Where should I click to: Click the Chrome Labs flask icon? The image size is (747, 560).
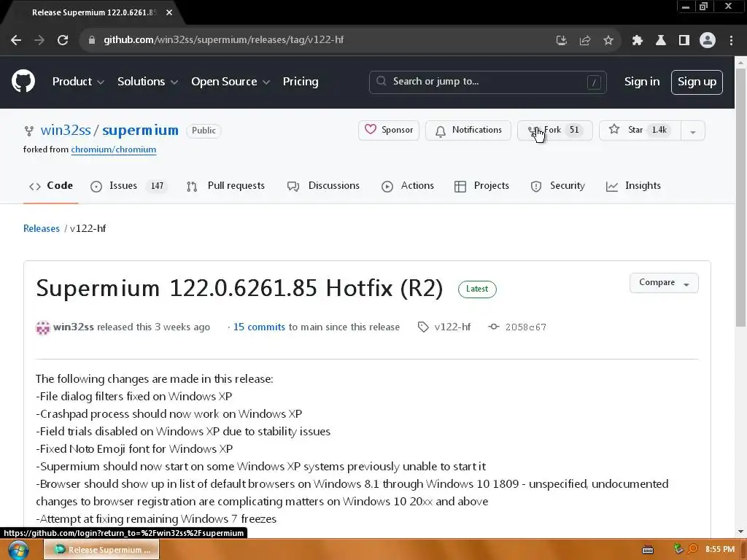660,40
